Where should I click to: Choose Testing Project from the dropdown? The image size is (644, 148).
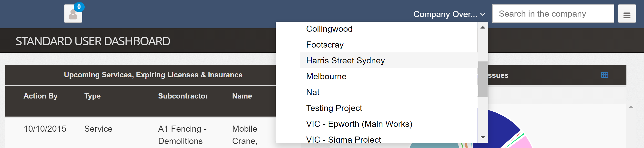tap(334, 108)
